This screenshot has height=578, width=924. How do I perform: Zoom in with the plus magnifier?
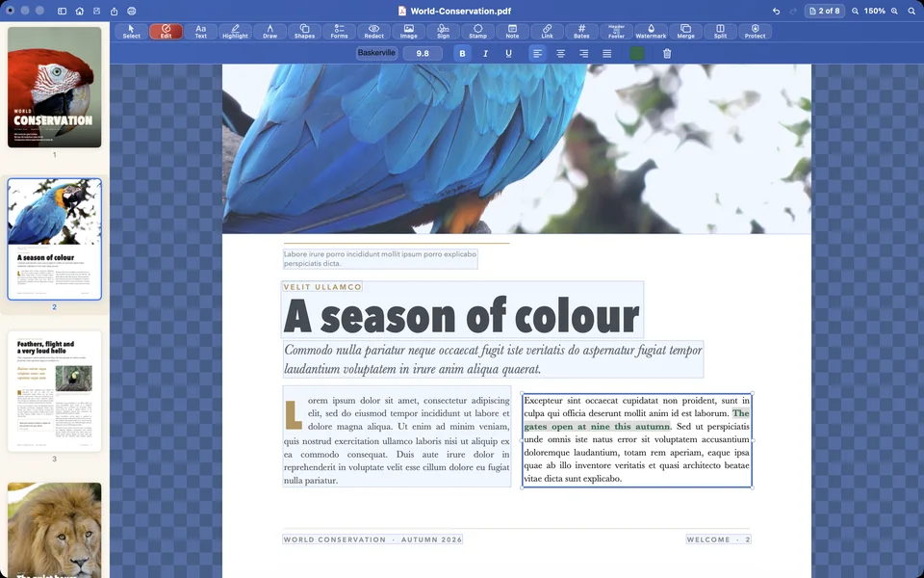point(894,12)
